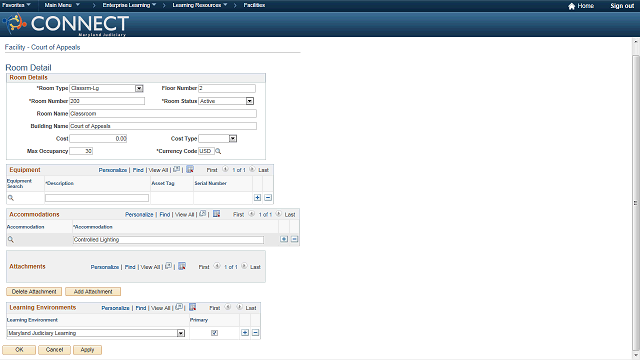Click the Controlled Lighting accommodation field
Screen dimensions: 640x360
coord(168,240)
